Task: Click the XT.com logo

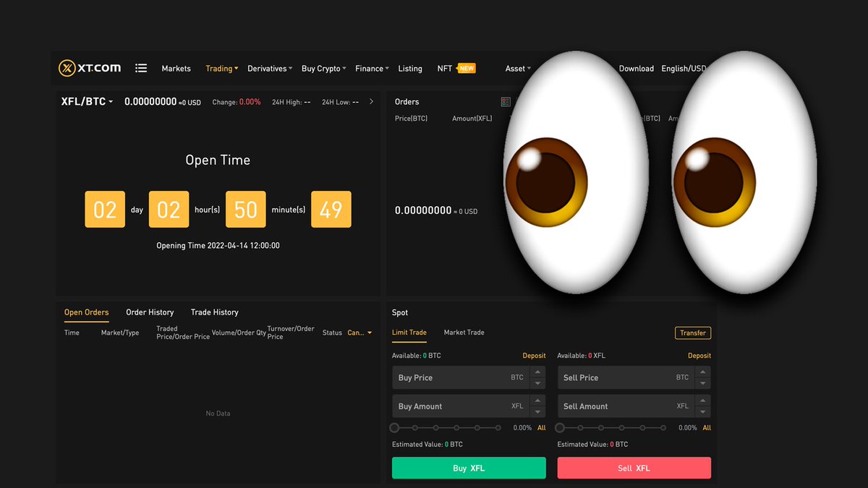Action: (90, 68)
